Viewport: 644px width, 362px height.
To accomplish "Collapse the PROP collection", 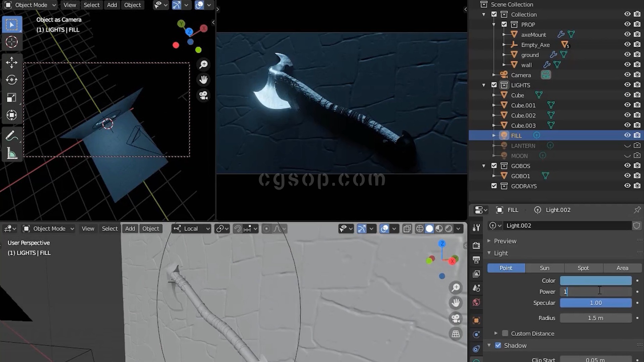I will 494,25.
